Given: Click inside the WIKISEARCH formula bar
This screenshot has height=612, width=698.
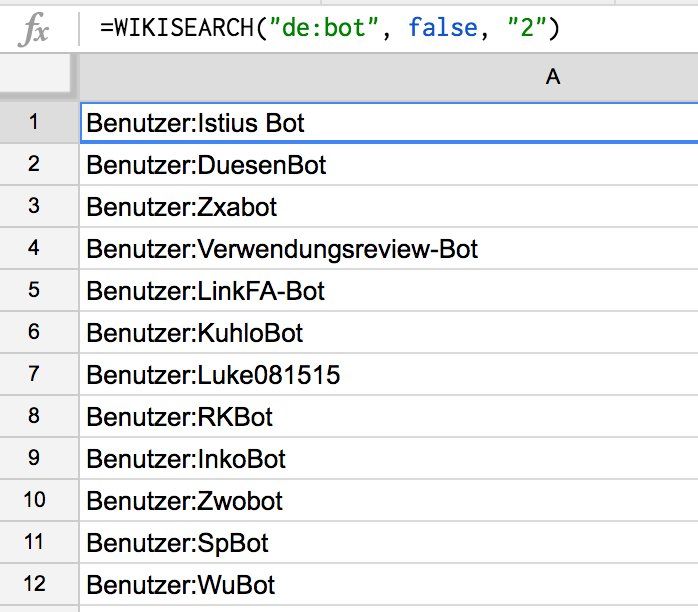Looking at the screenshot, I should (x=330, y=29).
